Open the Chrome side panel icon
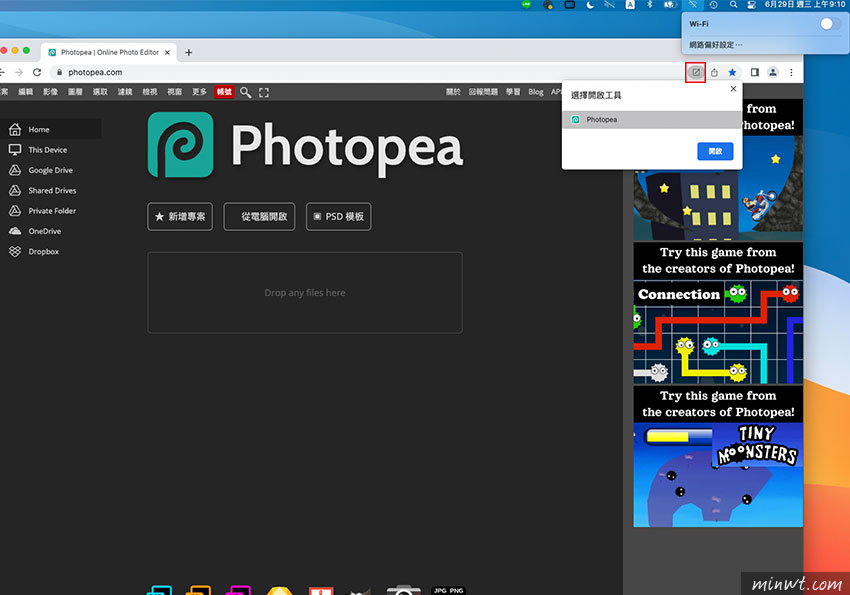Screen dimensions: 850x595 point(755,72)
